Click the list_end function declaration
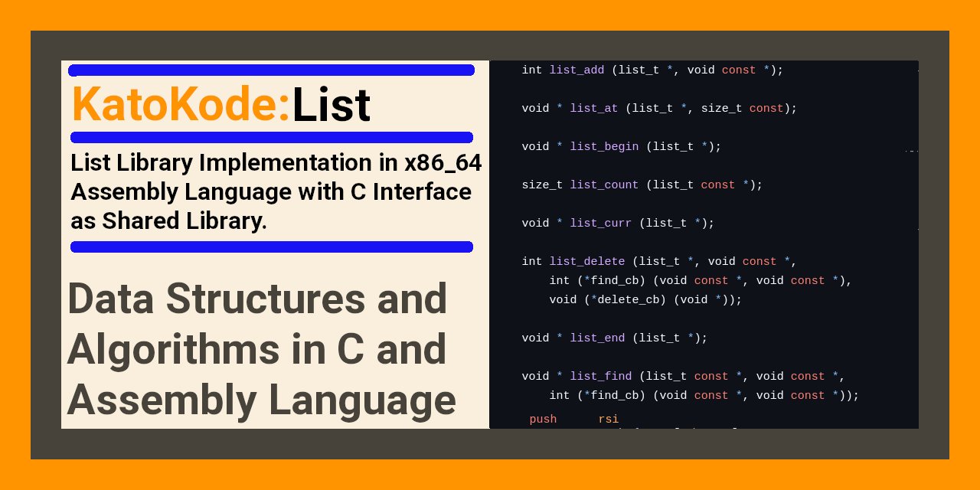 [x=615, y=338]
